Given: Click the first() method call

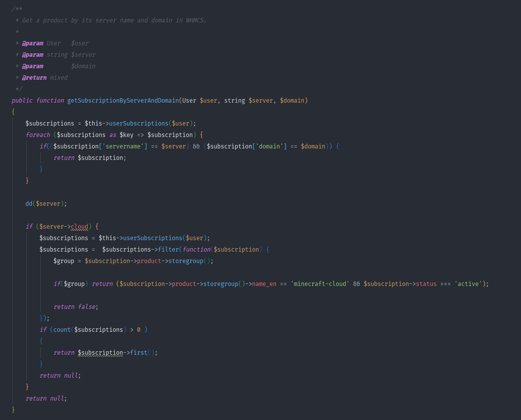Looking at the screenshot, I should (138, 353).
